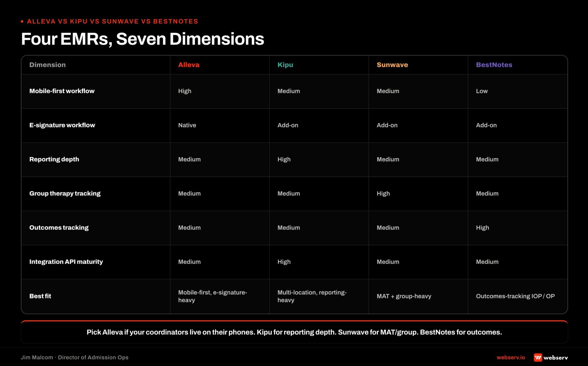Screen dimensions: 588x366
Task: Click Sunwave's 'Medium' in Outcomes tracking row
Action: pos(388,228)
